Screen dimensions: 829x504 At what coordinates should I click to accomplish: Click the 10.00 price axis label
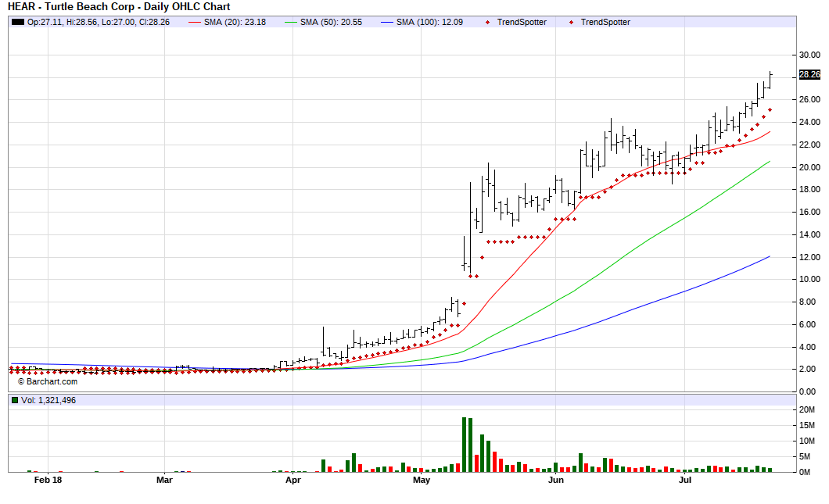[x=809, y=280]
